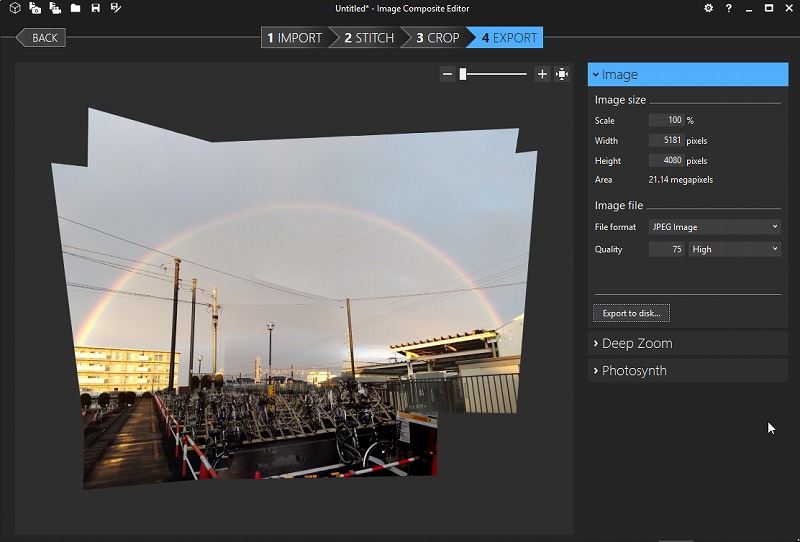The width and height of the screenshot is (800, 542).
Task: Expand the Photosynth section
Action: tap(688, 370)
